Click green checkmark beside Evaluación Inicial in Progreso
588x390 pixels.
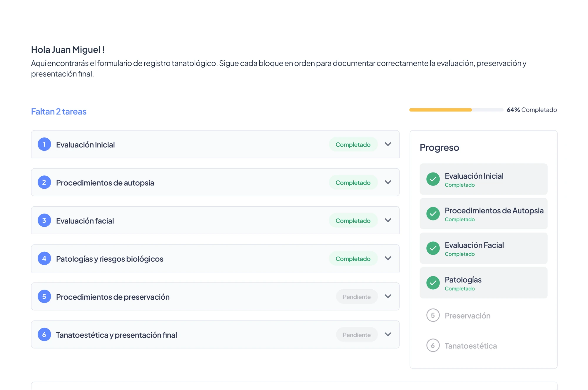pos(433,179)
